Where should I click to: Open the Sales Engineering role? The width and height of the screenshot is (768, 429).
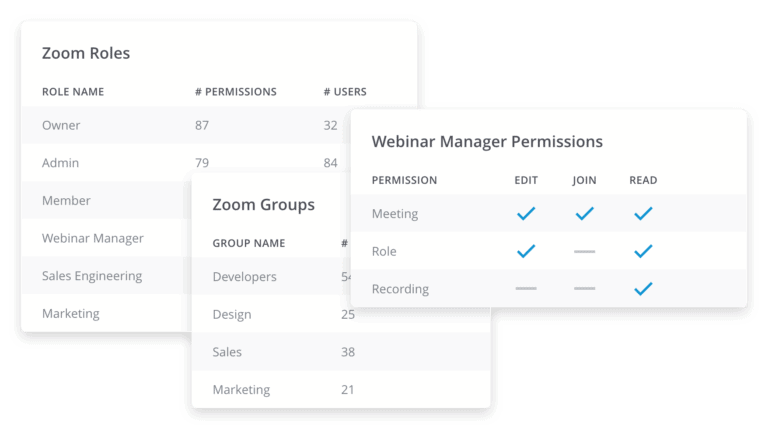pyautogui.click(x=92, y=276)
